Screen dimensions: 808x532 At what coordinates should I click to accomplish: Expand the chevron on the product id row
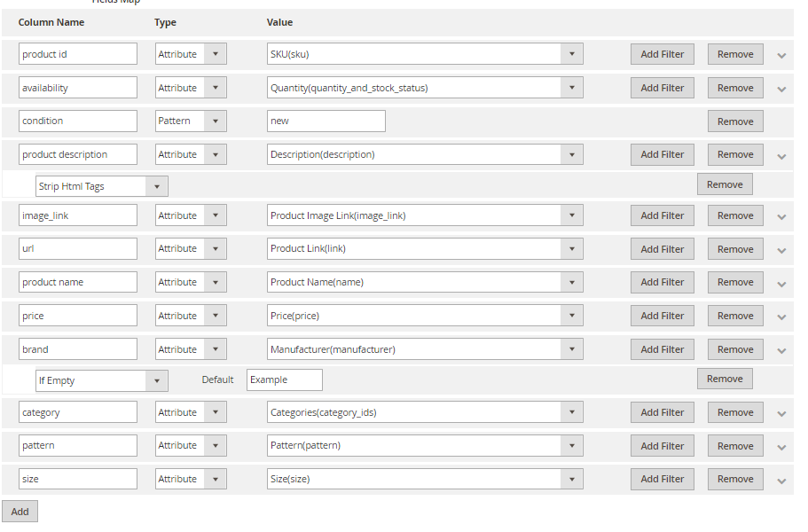(x=781, y=56)
